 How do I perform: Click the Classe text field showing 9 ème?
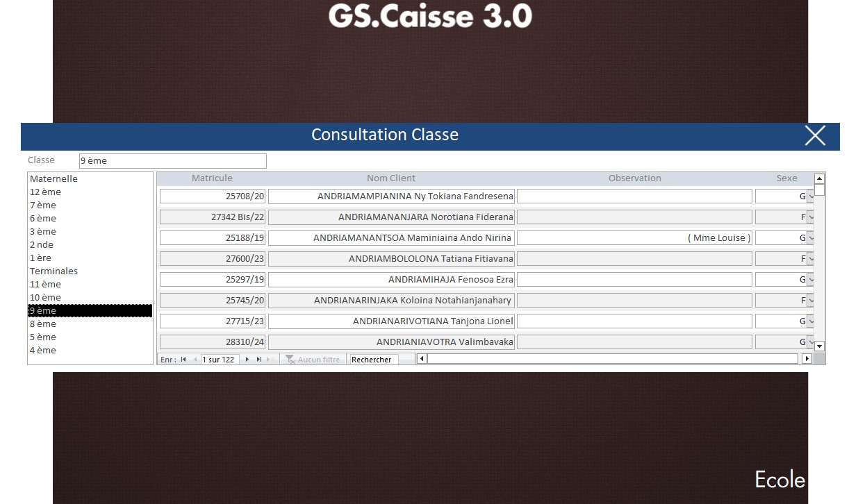172,161
